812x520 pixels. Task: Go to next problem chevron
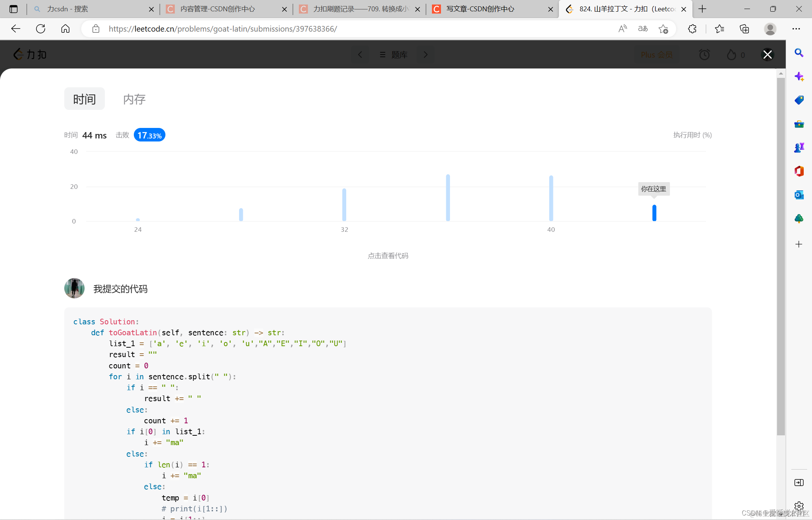[x=426, y=55]
